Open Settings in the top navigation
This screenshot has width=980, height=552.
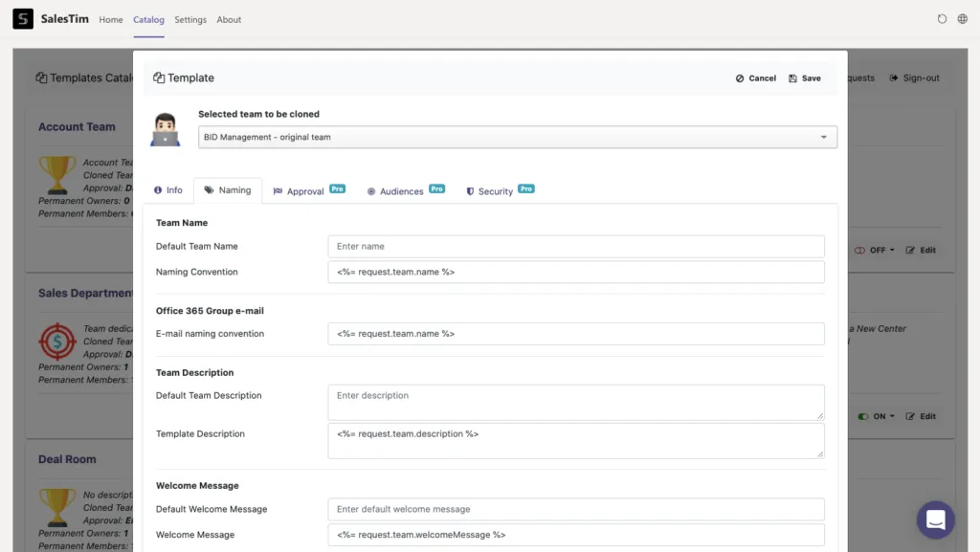190,19
